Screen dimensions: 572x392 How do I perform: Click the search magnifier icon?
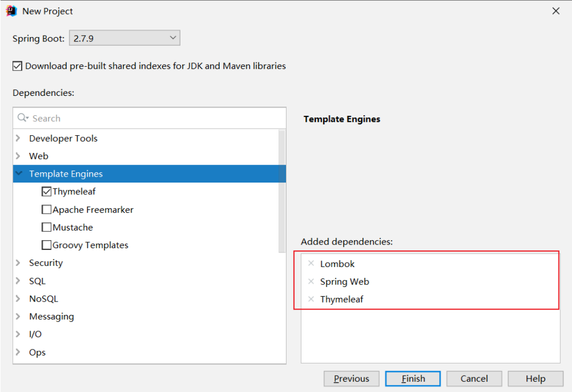pos(23,118)
